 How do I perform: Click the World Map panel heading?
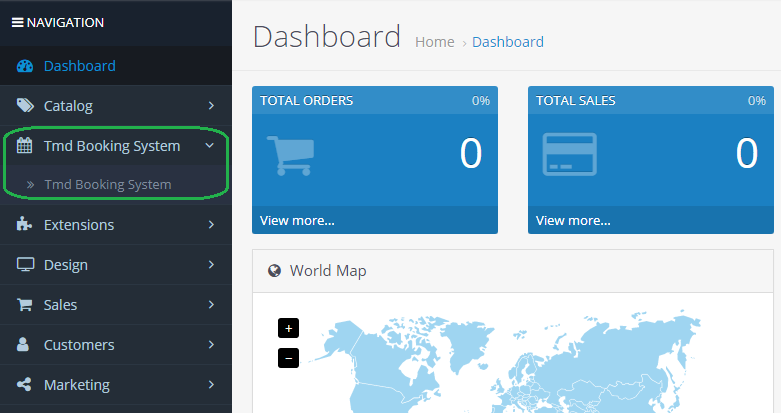pyautogui.click(x=328, y=271)
